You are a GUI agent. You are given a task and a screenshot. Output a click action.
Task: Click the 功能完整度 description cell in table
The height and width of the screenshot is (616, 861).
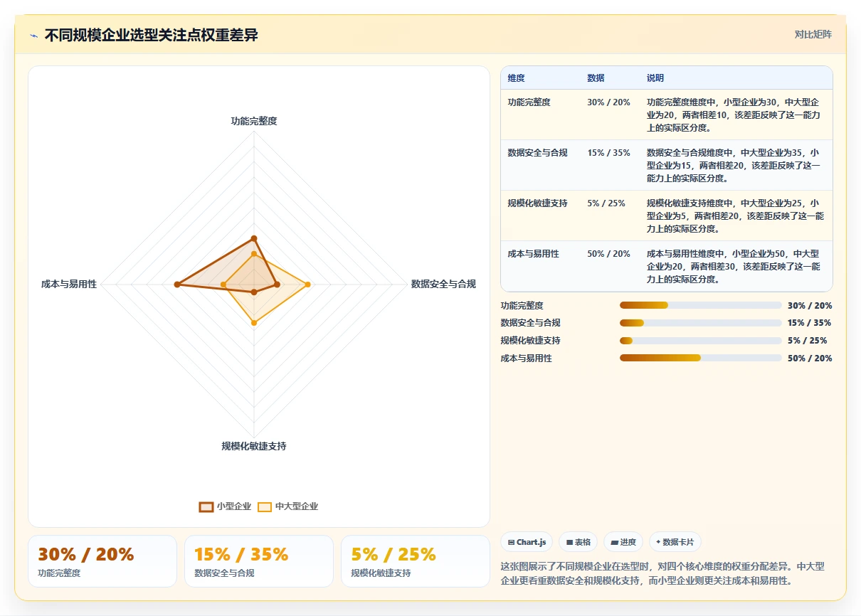(734, 115)
